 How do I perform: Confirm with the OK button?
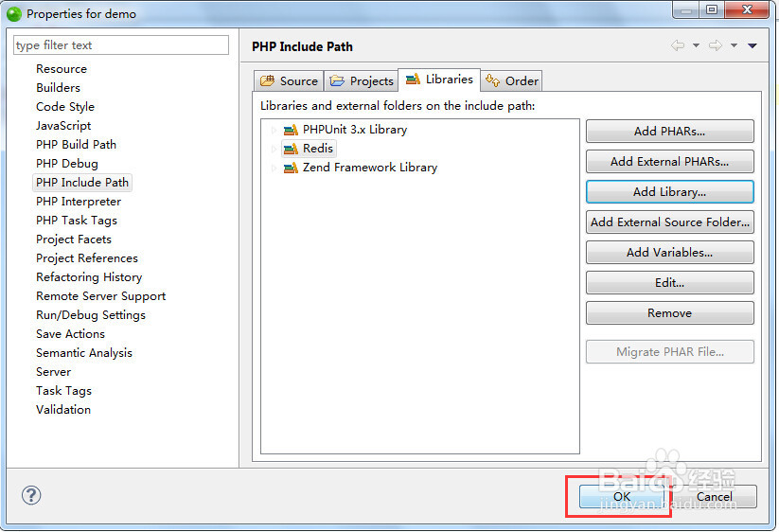622,497
